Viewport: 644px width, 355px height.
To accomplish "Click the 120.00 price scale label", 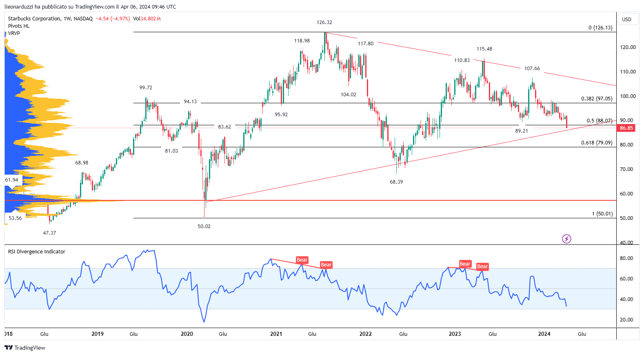I will [x=628, y=47].
